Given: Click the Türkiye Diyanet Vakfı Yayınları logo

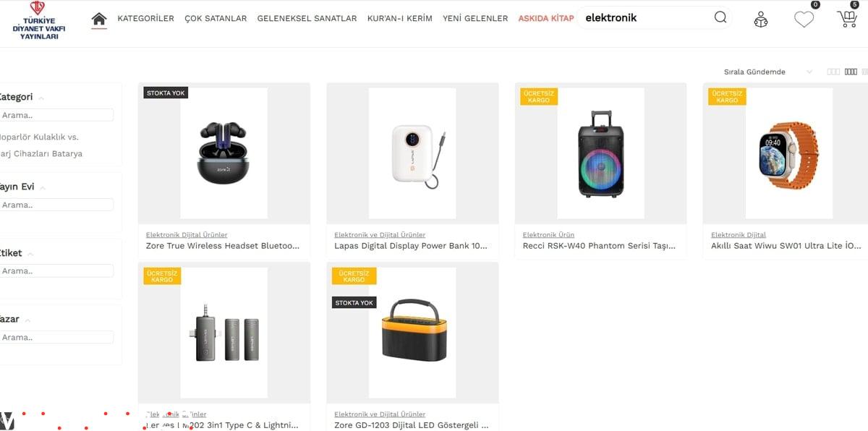Looking at the screenshot, I should pyautogui.click(x=35, y=20).
